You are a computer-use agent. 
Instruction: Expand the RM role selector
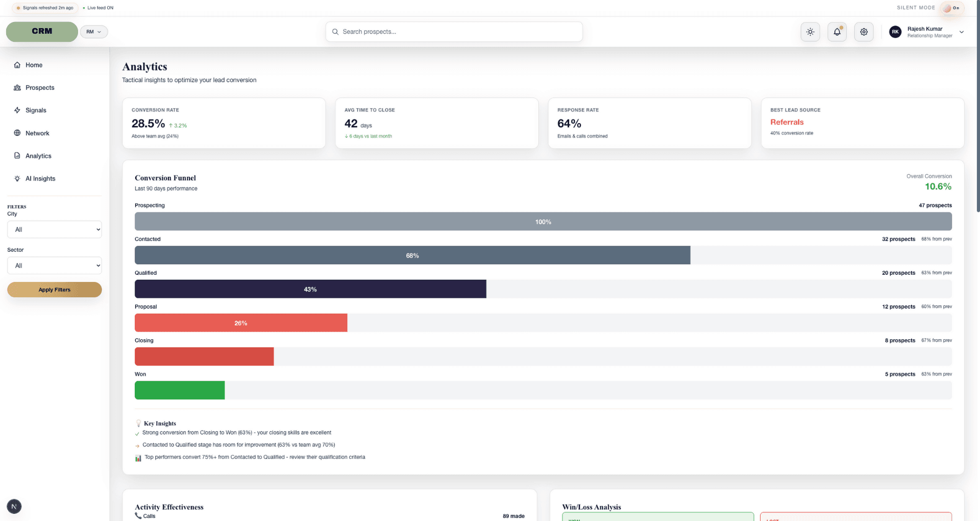(94, 32)
